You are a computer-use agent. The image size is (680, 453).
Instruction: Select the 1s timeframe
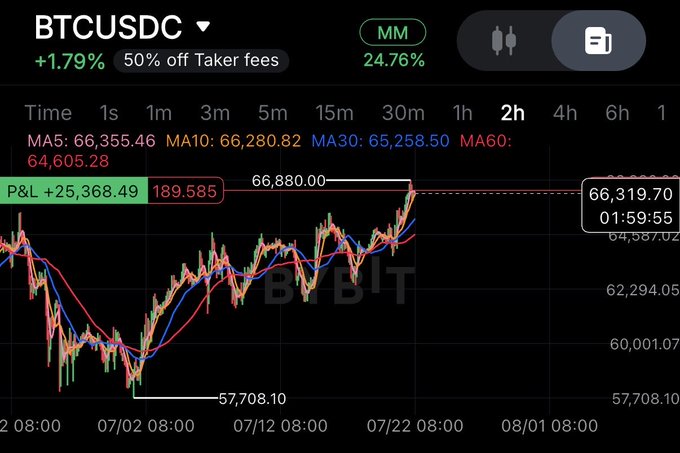pyautogui.click(x=109, y=113)
